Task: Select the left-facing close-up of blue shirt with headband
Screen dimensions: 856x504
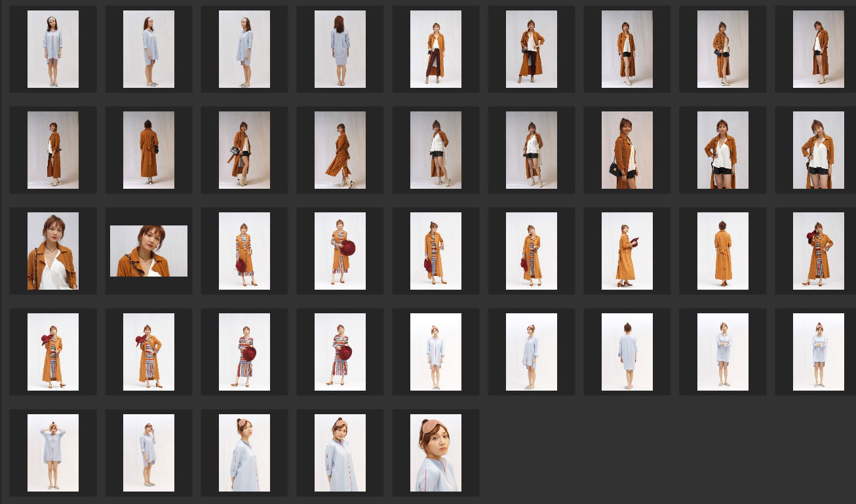Action: click(x=244, y=453)
